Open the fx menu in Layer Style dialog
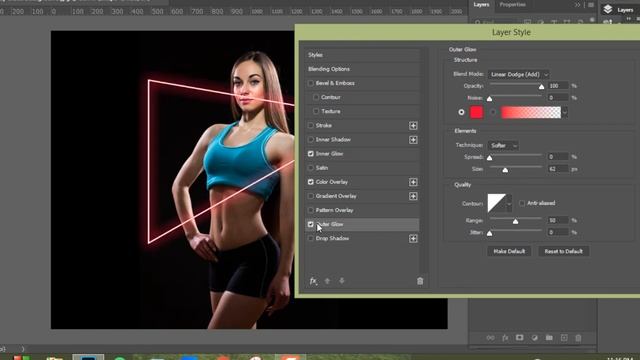Screen dimensions: 640x360 coord(313,281)
